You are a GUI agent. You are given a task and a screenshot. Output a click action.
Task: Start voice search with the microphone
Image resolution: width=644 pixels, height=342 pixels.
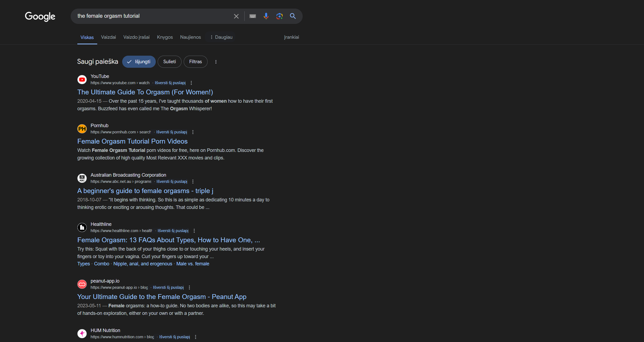tap(266, 16)
